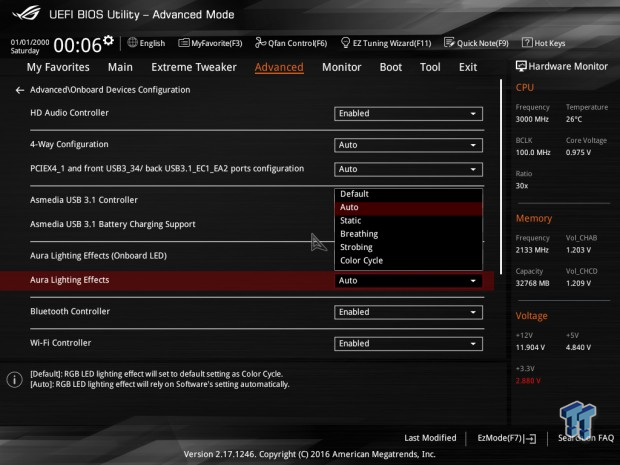Switch to the Boot tab
The image size is (620, 465).
click(391, 67)
